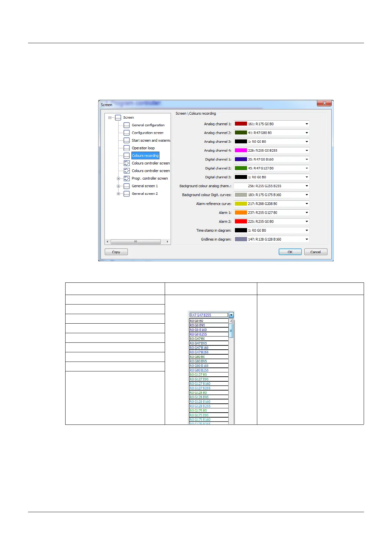Click the R47 G47 B255 combo box arrow
The height and width of the screenshot is (555, 392).
(231, 315)
